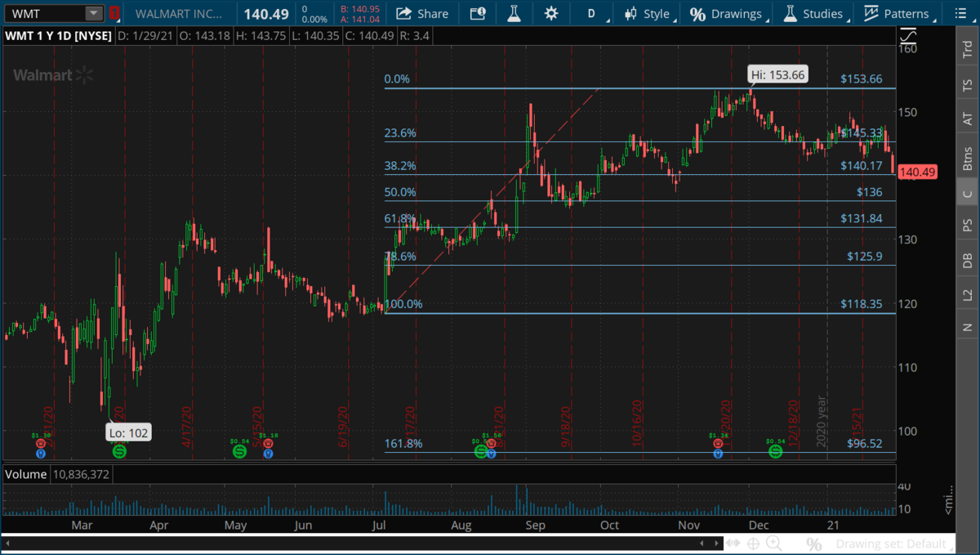Click the Volume study label
Screen dimensions: 980x555
point(27,474)
